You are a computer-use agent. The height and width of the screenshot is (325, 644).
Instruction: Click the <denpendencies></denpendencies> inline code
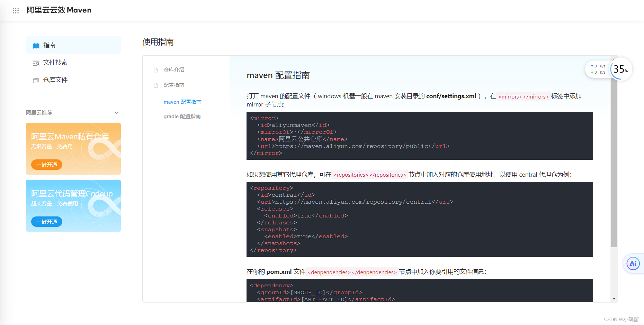352,272
